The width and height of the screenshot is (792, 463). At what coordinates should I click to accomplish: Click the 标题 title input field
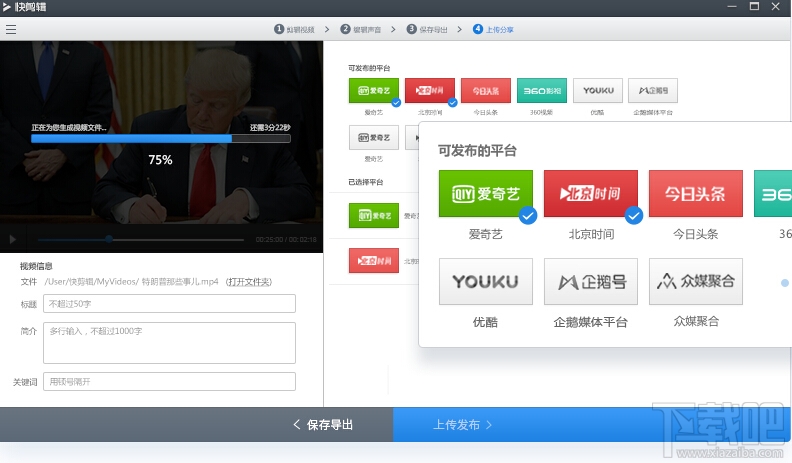[169, 304]
